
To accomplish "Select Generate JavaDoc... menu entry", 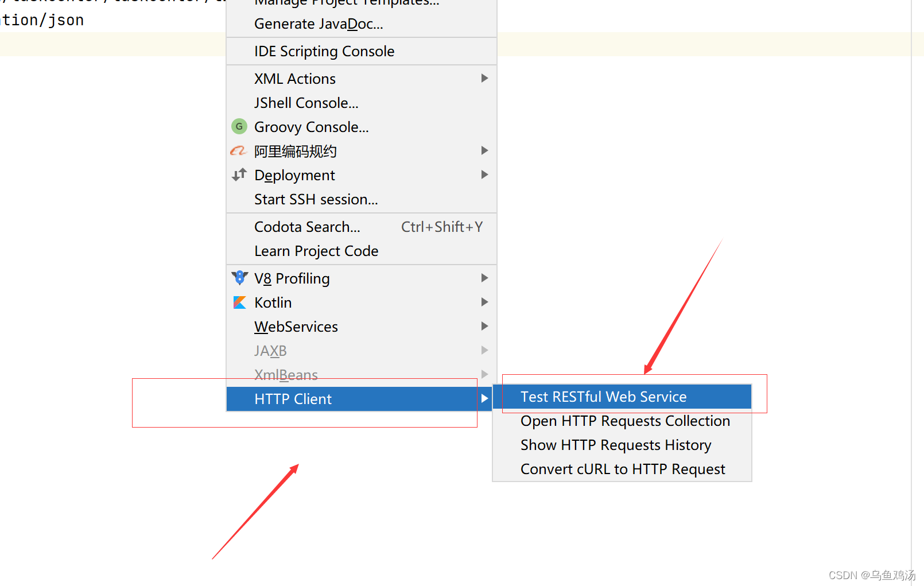I will click(362, 24).
